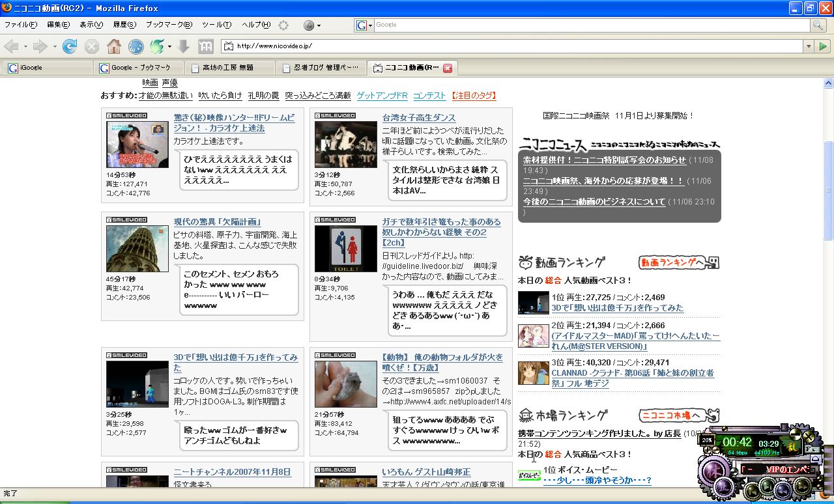Screen dimensions: 834x504
Task: Open the Home page icon
Action: click(114, 46)
